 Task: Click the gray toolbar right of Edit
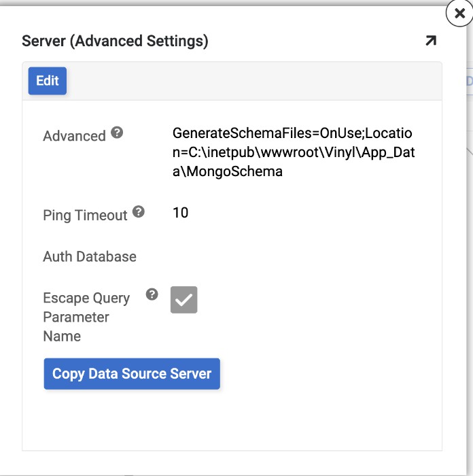[x=251, y=81]
